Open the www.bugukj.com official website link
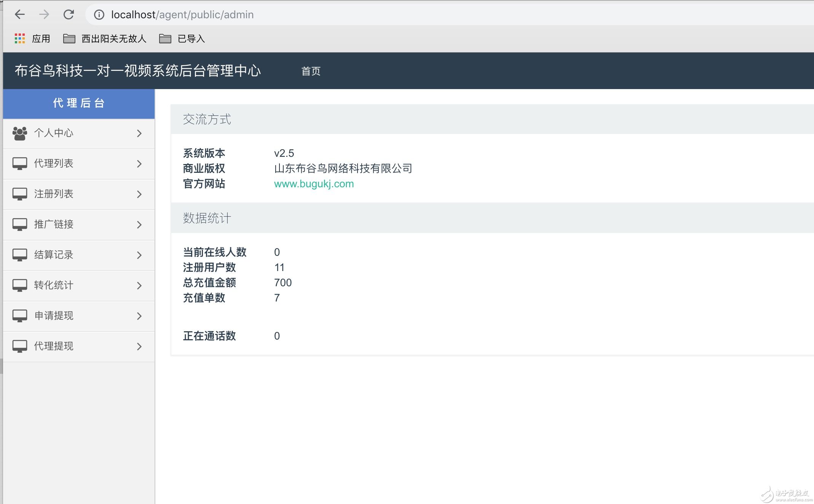Viewport: 814px width, 504px height. [314, 184]
